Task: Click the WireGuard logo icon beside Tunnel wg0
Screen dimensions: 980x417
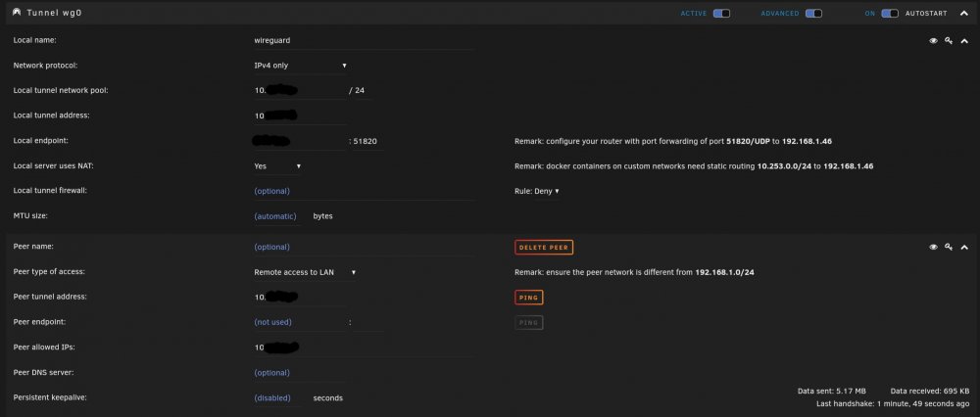Action: pos(17,13)
